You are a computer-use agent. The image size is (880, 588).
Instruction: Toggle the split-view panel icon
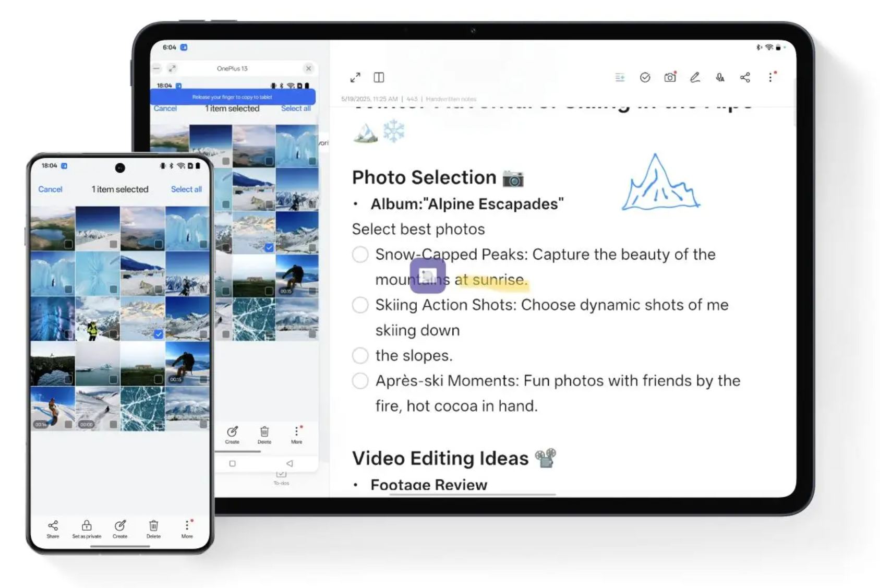point(379,78)
